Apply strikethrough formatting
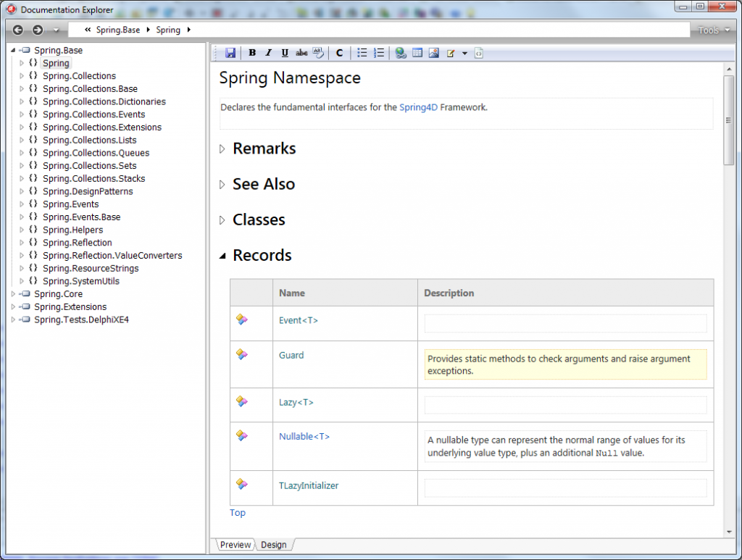 pos(301,52)
